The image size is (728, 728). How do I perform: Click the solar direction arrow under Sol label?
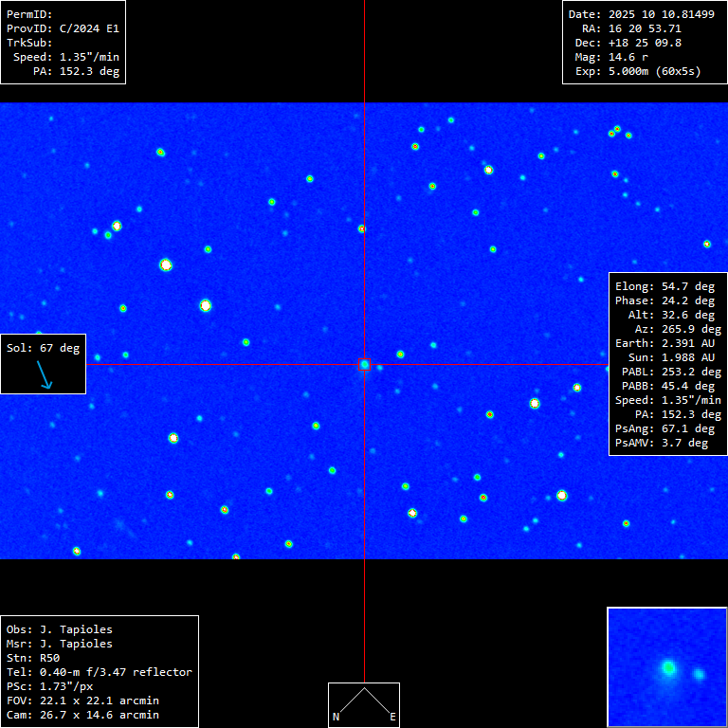[45, 376]
